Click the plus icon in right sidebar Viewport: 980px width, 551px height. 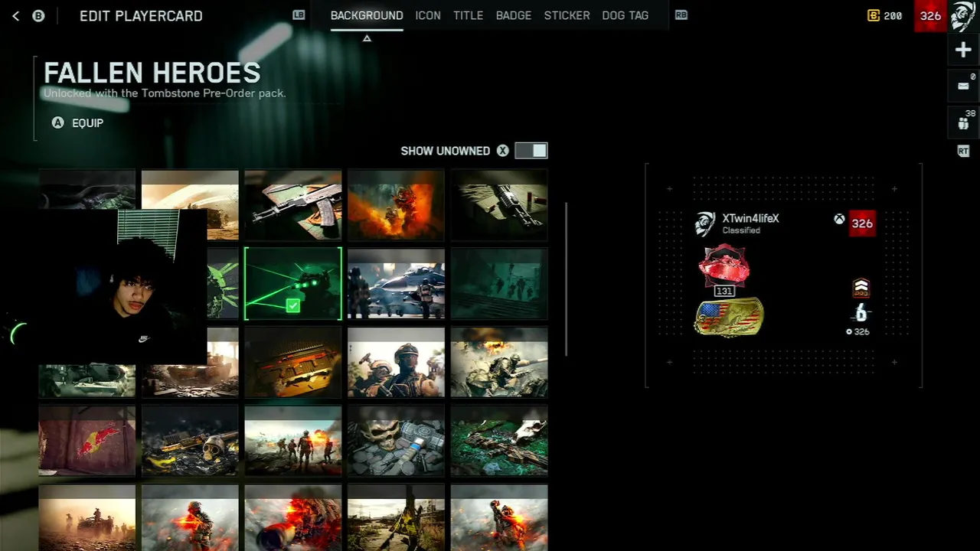pos(963,51)
